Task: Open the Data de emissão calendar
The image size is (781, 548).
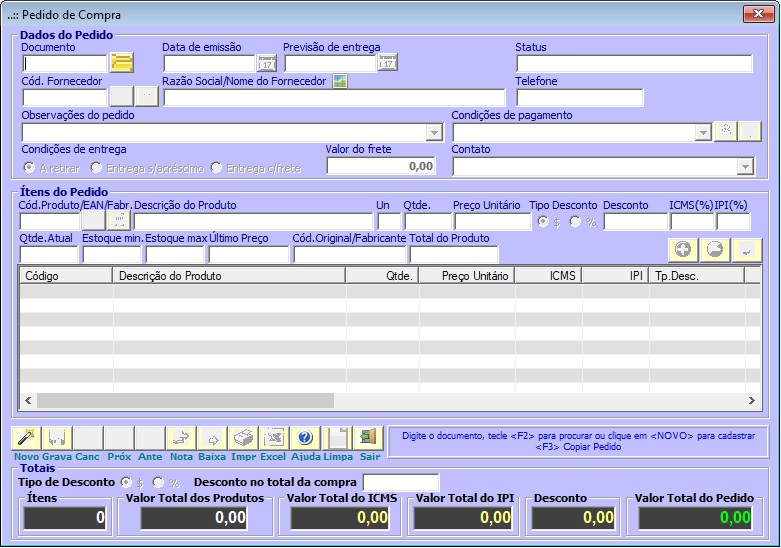Action: click(x=267, y=63)
